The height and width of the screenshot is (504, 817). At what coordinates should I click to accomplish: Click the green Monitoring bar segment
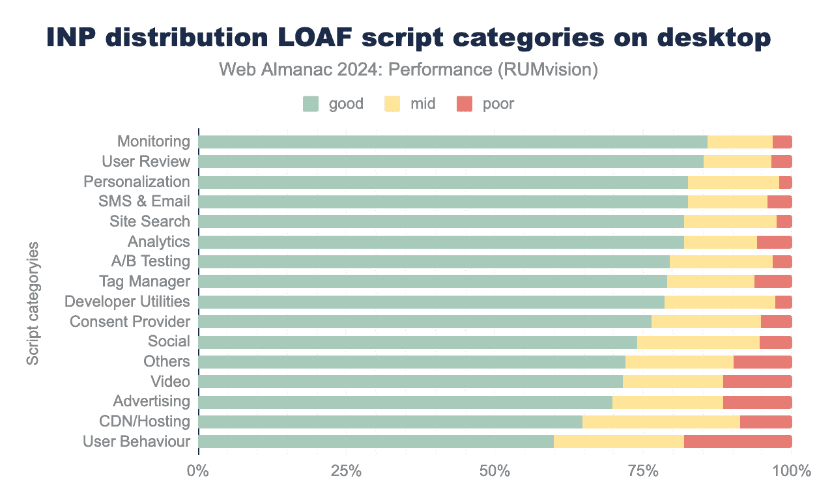[x=452, y=142]
